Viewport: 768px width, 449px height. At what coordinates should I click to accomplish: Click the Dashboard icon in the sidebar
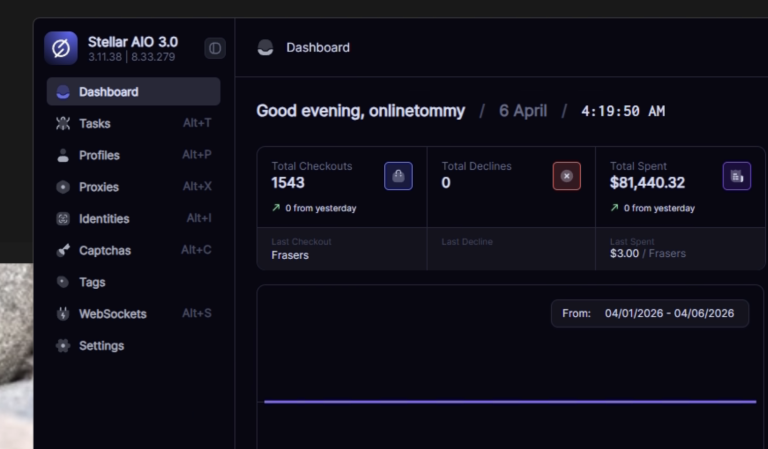coord(63,92)
